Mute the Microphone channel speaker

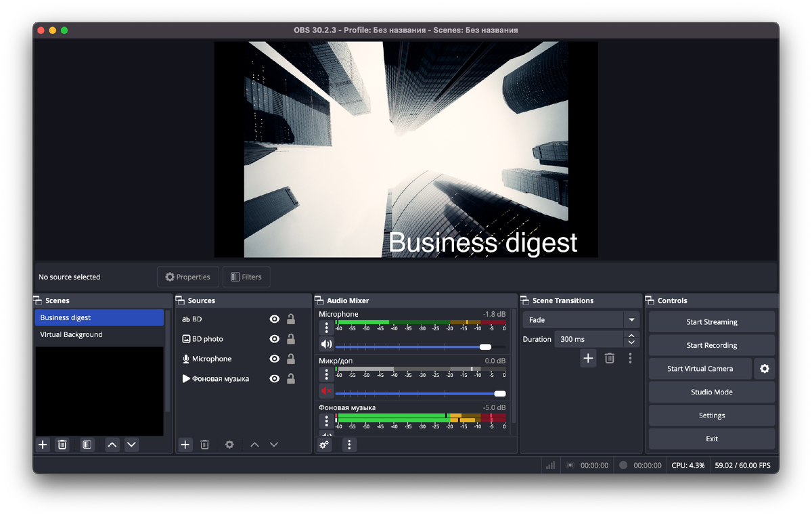point(326,345)
